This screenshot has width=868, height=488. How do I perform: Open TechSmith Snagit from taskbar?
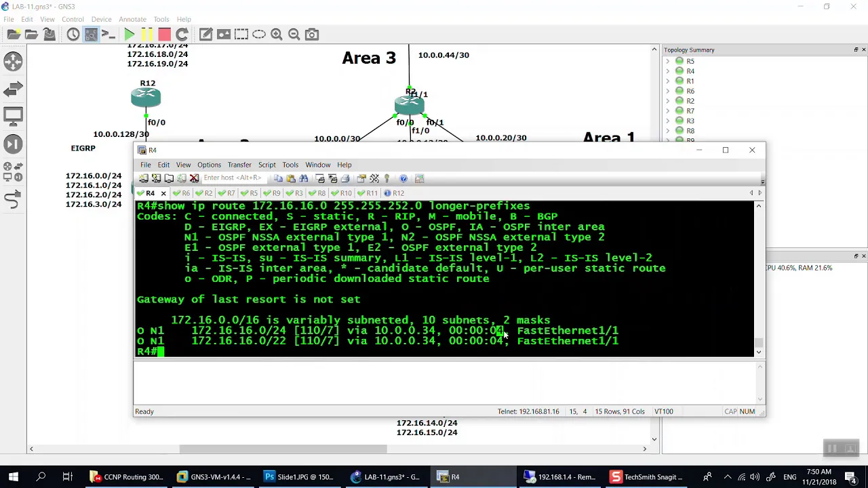point(648,477)
